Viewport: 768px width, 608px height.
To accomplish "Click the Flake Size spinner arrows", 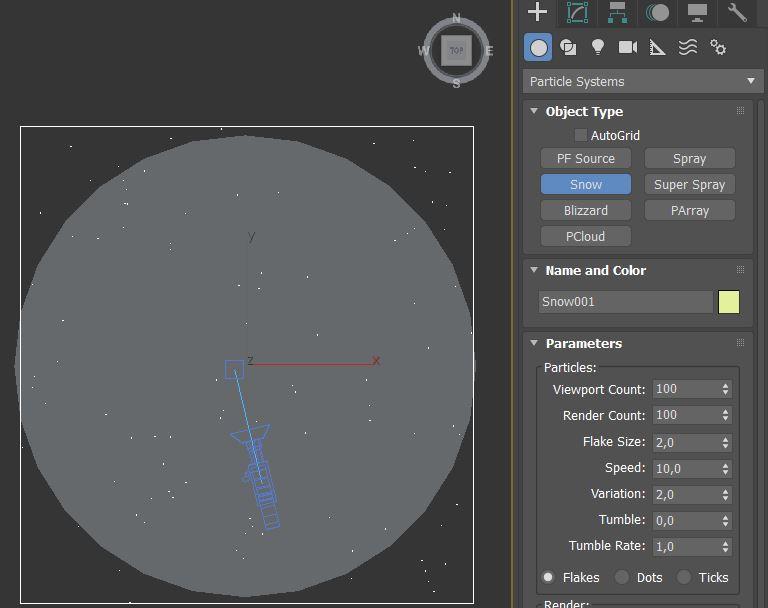I will [x=725, y=442].
